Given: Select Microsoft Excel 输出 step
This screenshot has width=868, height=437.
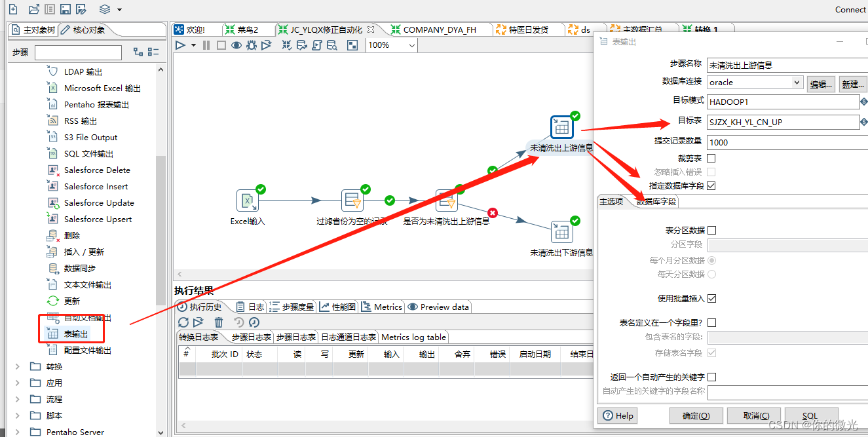Looking at the screenshot, I should [102, 88].
